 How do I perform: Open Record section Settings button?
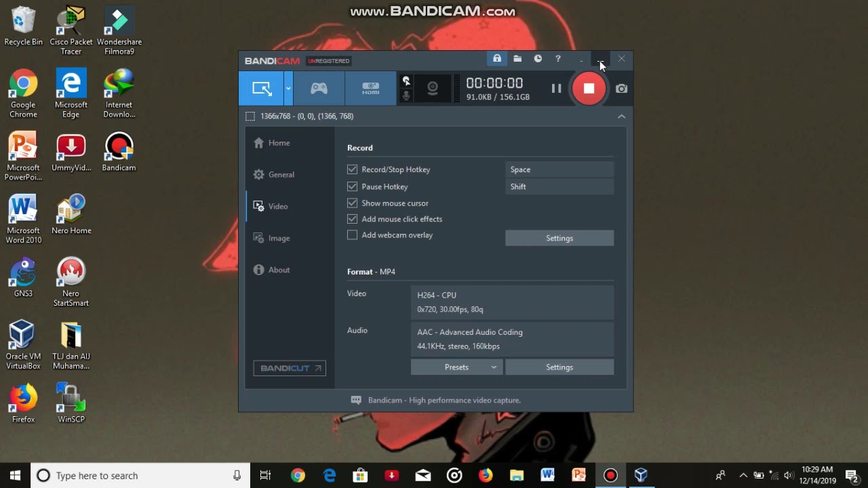point(559,238)
